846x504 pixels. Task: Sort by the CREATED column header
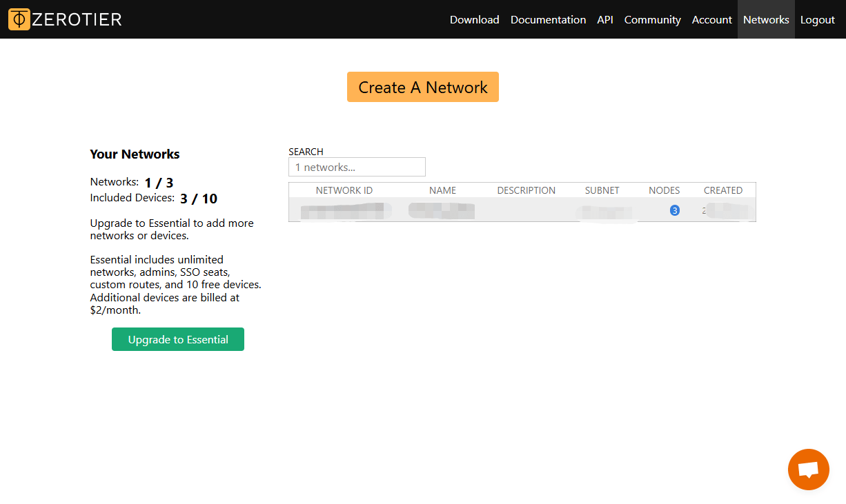[723, 190]
